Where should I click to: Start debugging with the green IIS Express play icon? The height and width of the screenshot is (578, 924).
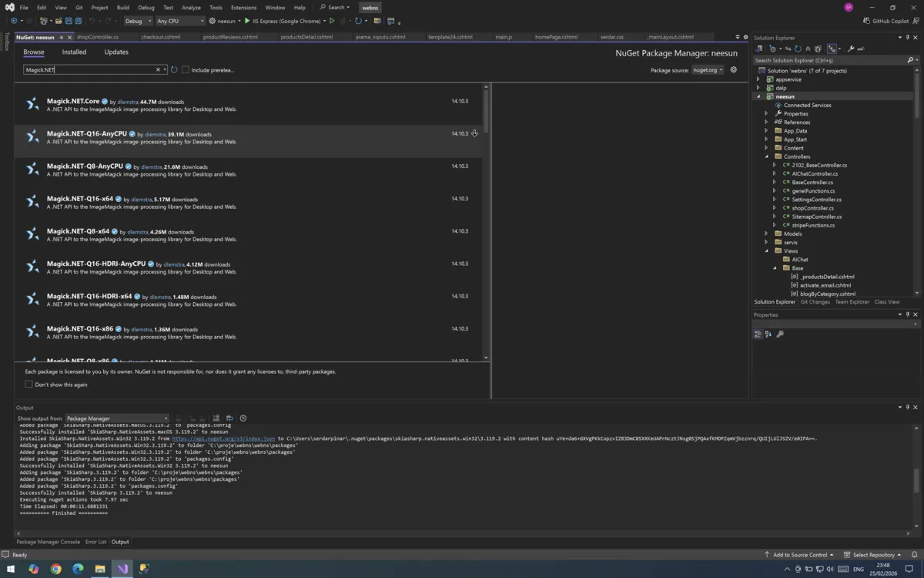247,21
